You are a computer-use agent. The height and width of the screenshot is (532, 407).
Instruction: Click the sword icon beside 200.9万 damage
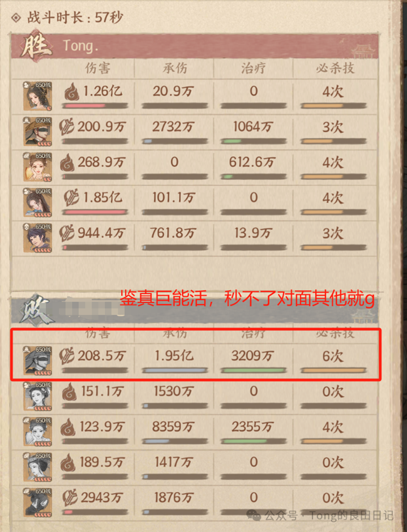(x=67, y=127)
